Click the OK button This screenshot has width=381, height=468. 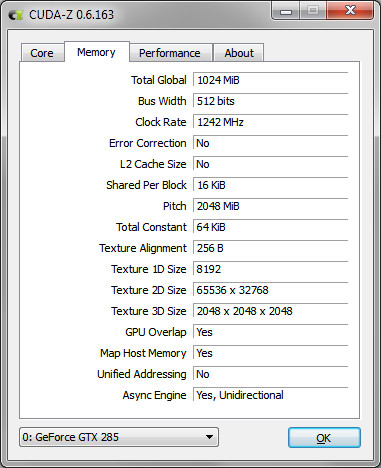(x=324, y=438)
